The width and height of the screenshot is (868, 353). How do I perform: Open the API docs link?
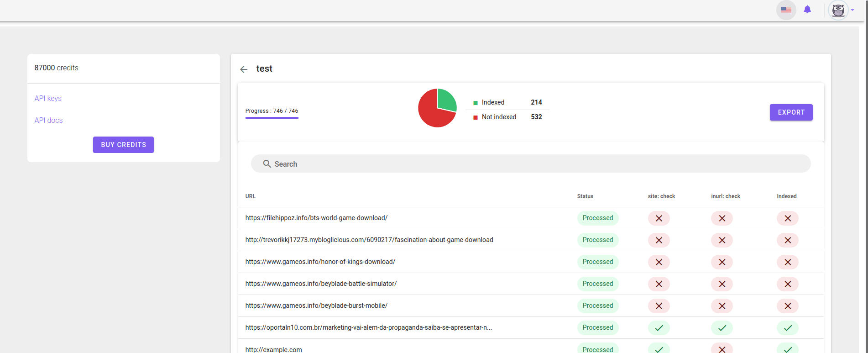[48, 121]
